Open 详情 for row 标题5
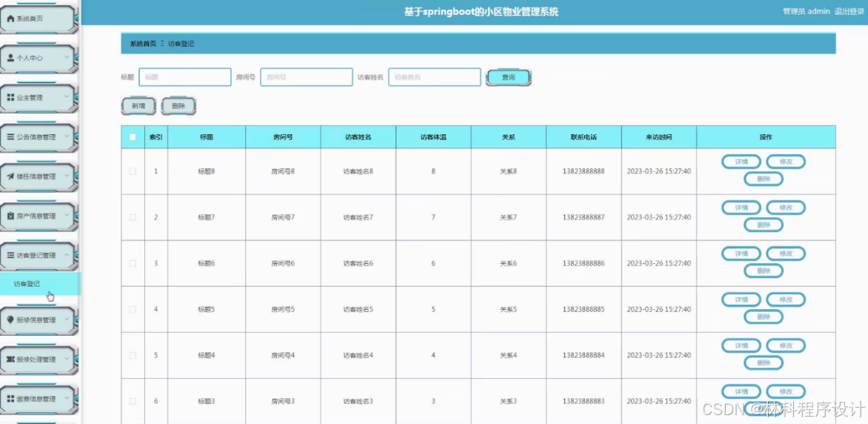 741,299
